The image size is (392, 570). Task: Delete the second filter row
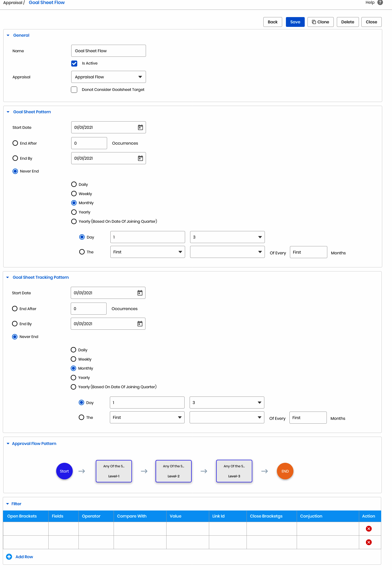pos(369,542)
